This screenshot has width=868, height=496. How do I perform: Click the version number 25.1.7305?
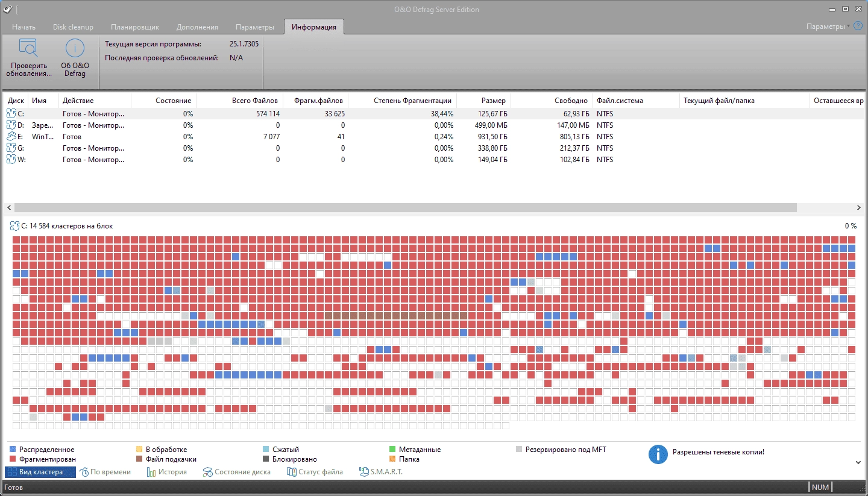pyautogui.click(x=244, y=44)
